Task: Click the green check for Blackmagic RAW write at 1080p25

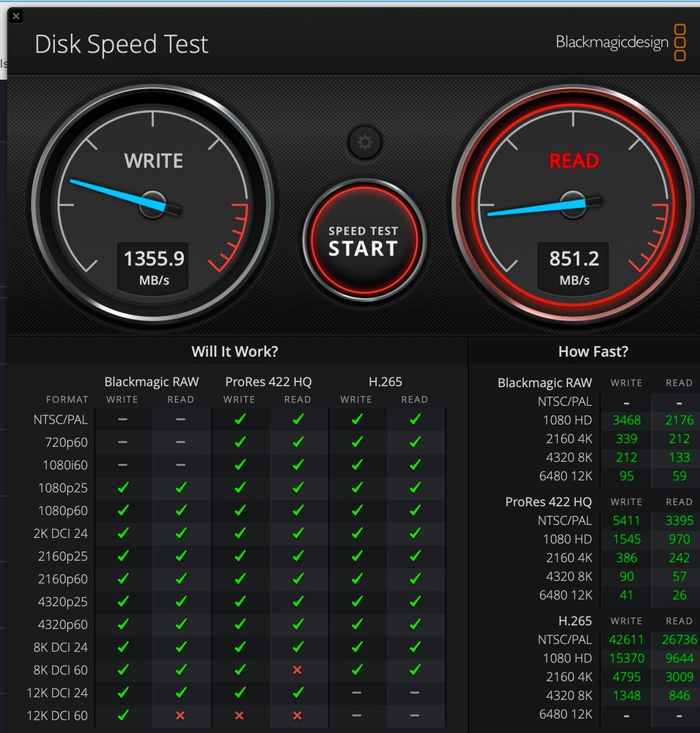Action: coord(122,488)
